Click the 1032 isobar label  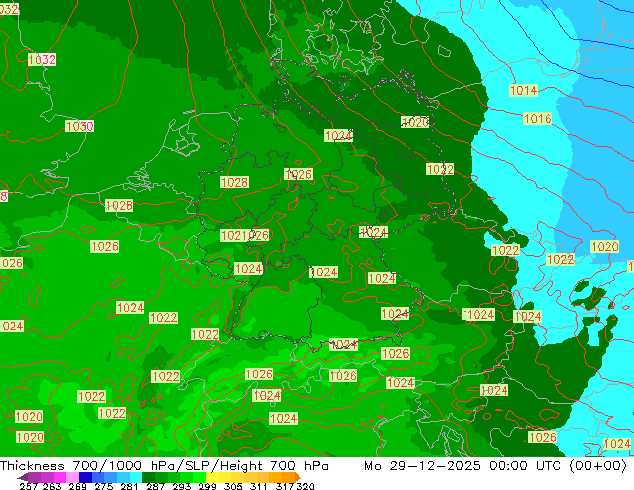point(42,60)
